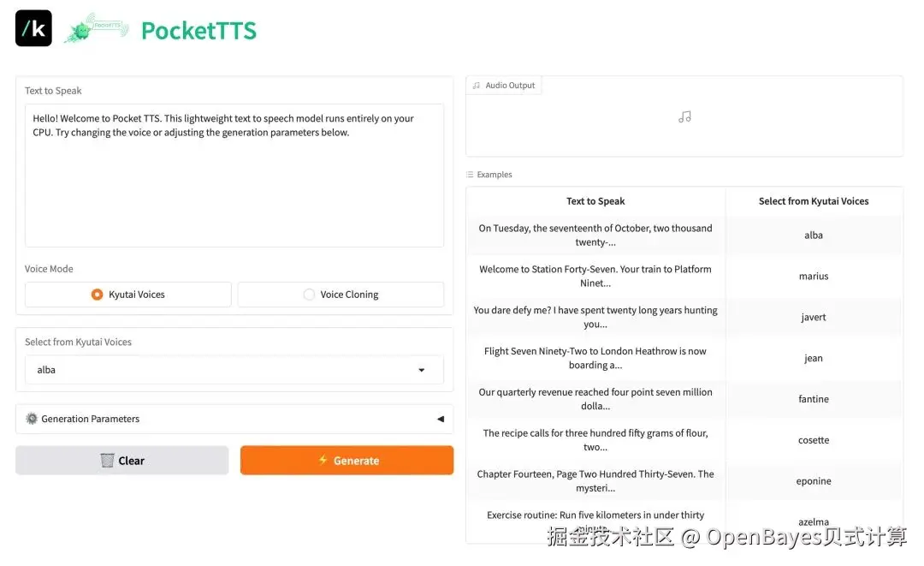Click the orange Generate button
This screenshot has width=924, height=566.
346,461
